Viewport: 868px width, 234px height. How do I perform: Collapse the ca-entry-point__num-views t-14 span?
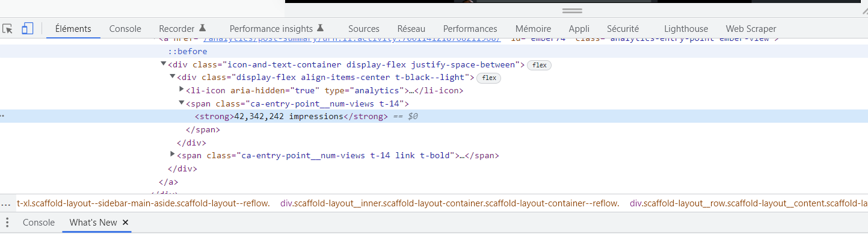(182, 103)
